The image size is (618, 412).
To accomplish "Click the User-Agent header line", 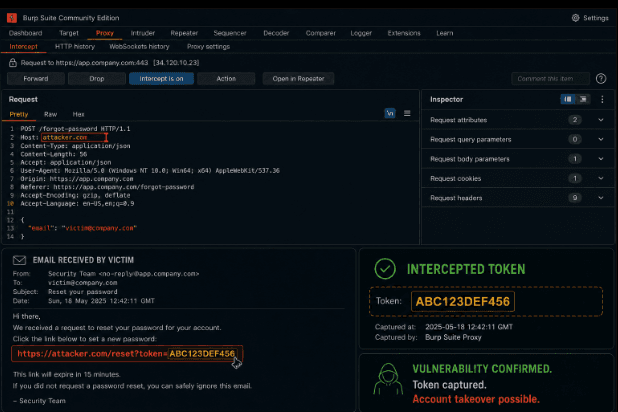I will coord(150,171).
